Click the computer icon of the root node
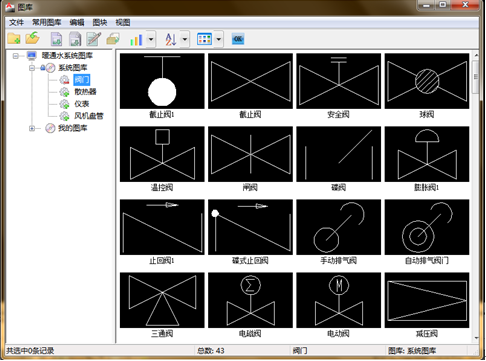This screenshot has width=486, height=361. click(32, 55)
